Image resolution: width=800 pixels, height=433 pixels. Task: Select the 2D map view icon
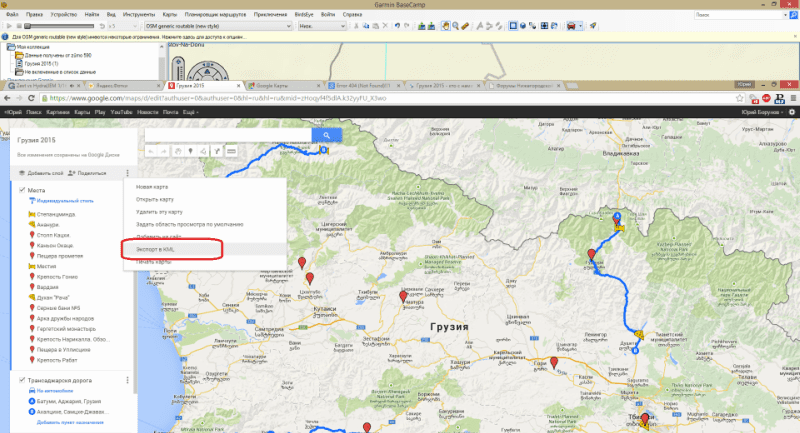pos(513,26)
